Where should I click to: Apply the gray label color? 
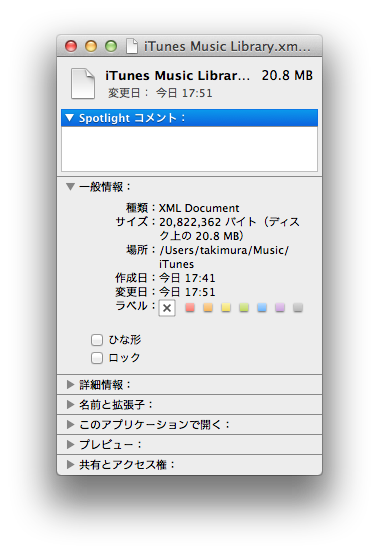click(298, 307)
